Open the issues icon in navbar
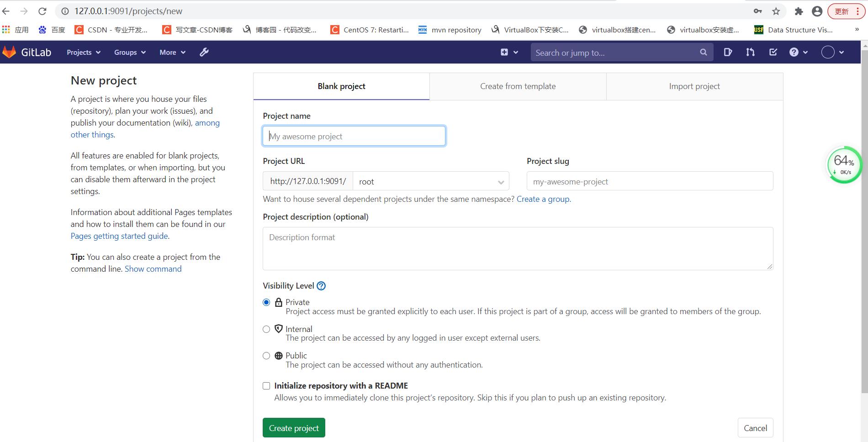 point(728,52)
